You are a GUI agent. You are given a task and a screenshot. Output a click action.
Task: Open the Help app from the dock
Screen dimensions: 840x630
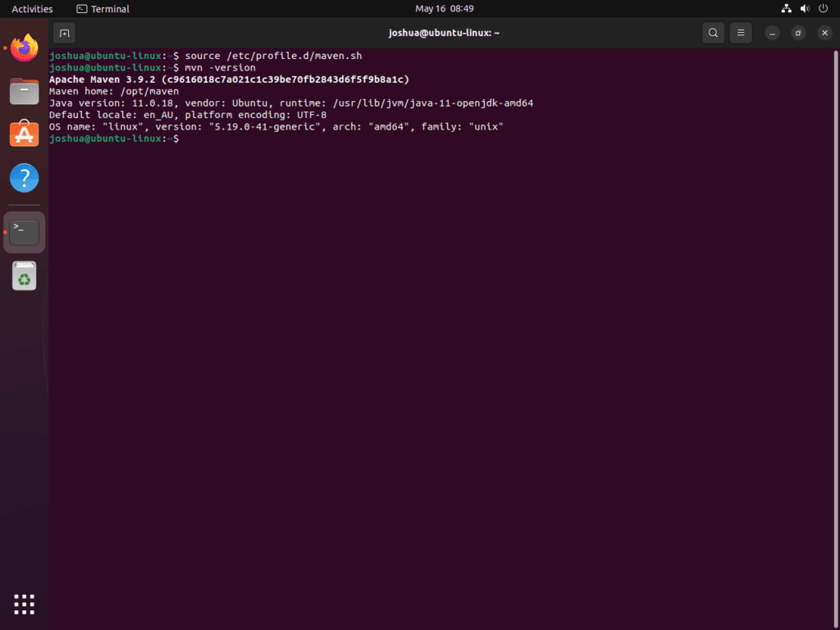coord(24,178)
